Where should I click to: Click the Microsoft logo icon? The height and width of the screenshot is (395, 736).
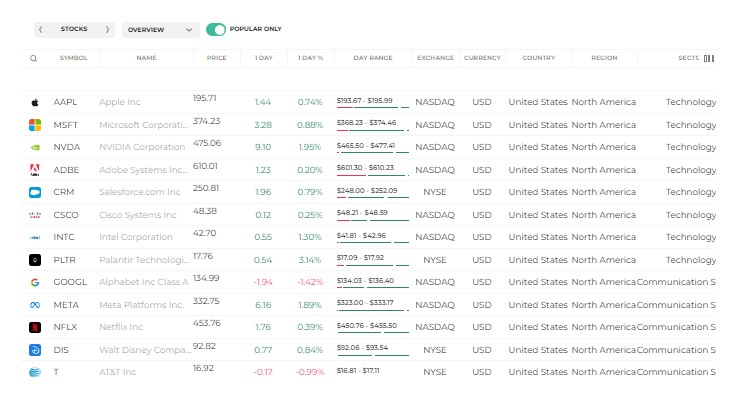tap(35, 125)
